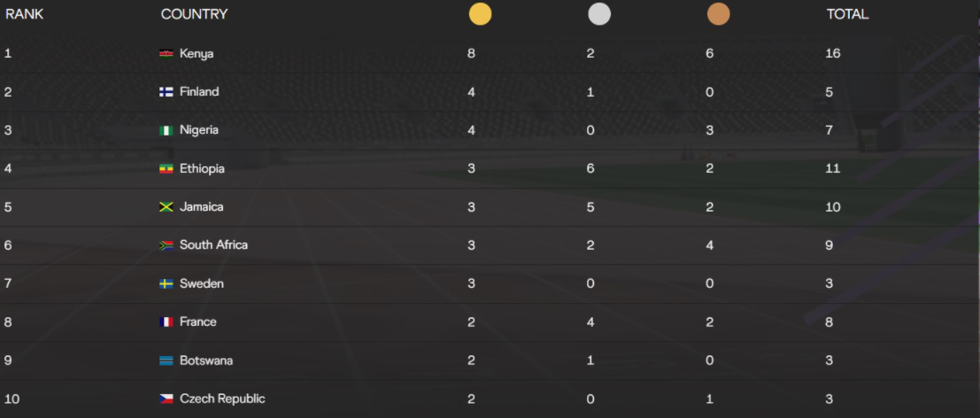
Task: Click the bronze medal column icon
Action: pos(718,14)
